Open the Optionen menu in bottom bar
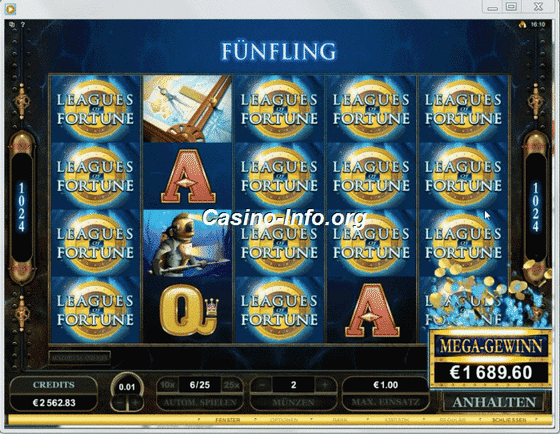This screenshot has width=560, height=434. [x=284, y=420]
